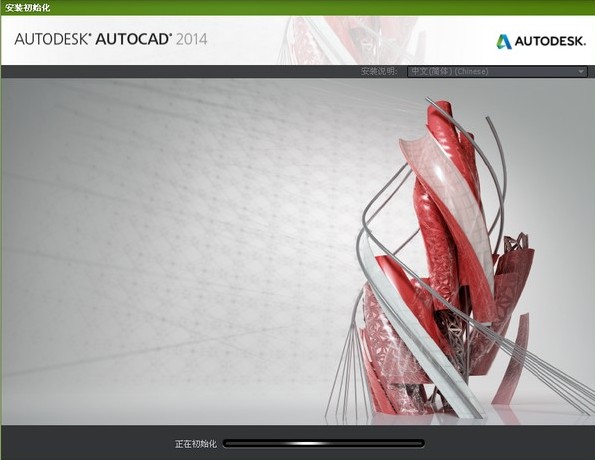Click the Autodesk triangular logo icon
Viewport: 595px width, 460px height.
coord(504,41)
